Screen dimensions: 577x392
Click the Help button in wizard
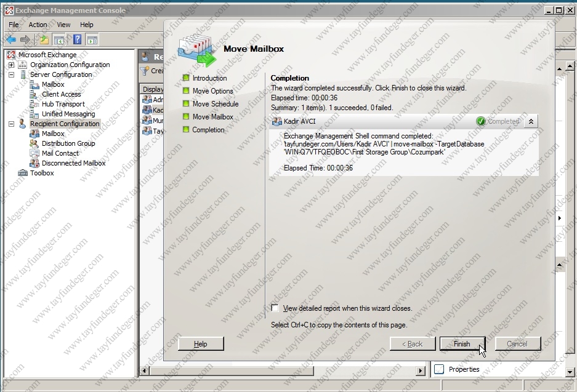(x=201, y=344)
